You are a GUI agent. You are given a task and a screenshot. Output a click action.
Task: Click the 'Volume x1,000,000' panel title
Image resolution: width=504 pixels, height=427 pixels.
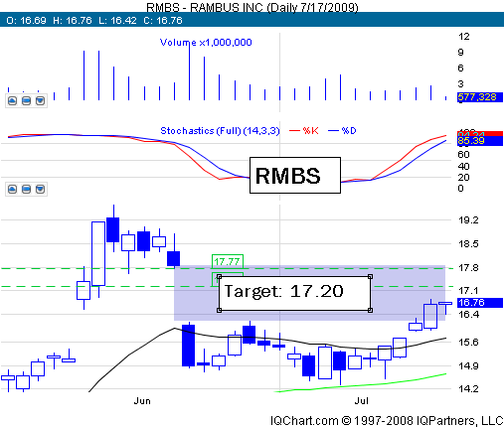click(x=206, y=43)
